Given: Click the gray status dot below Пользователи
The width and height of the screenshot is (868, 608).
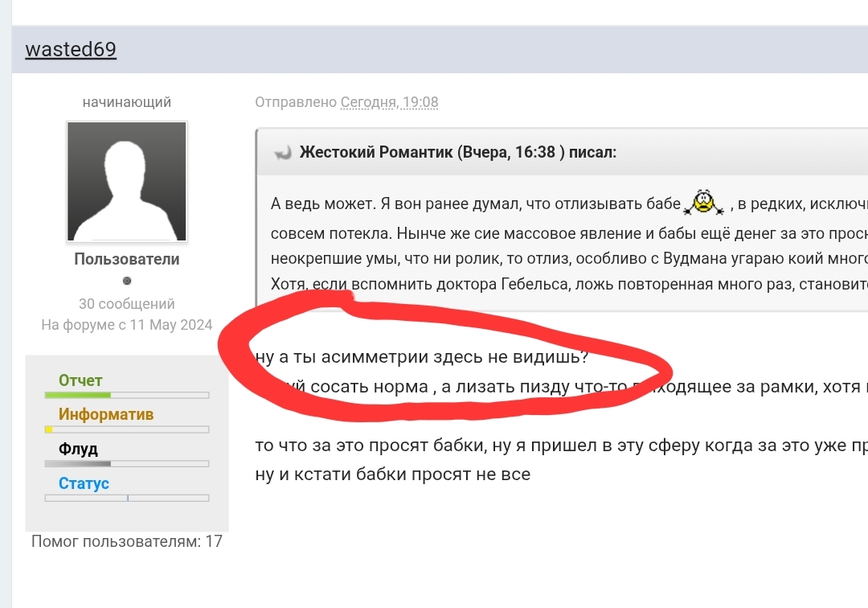Looking at the screenshot, I should pyautogui.click(x=127, y=281).
